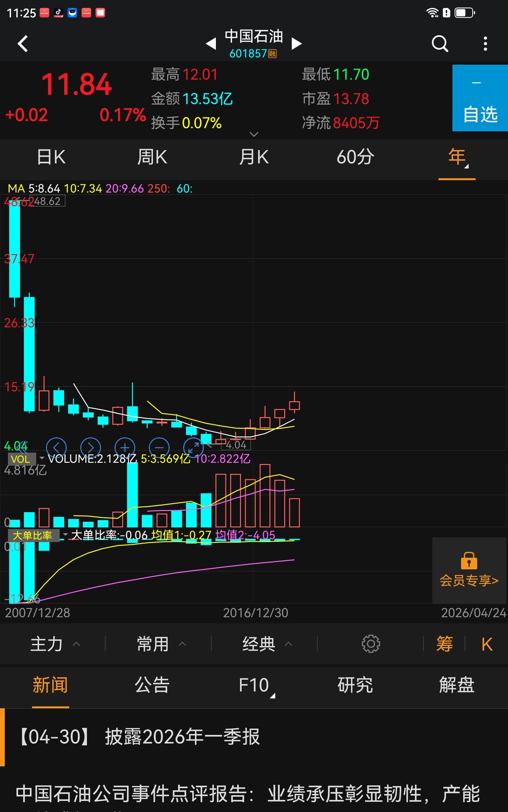
Task: Toggle the 筹 chip distribution view
Action: click(444, 644)
